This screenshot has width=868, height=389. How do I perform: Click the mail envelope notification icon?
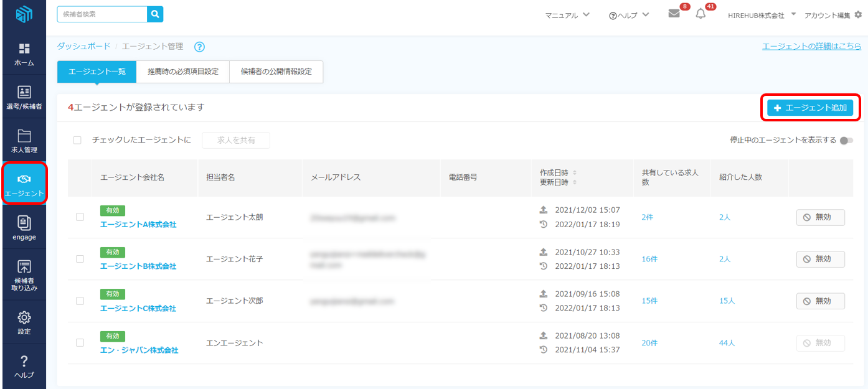click(674, 14)
